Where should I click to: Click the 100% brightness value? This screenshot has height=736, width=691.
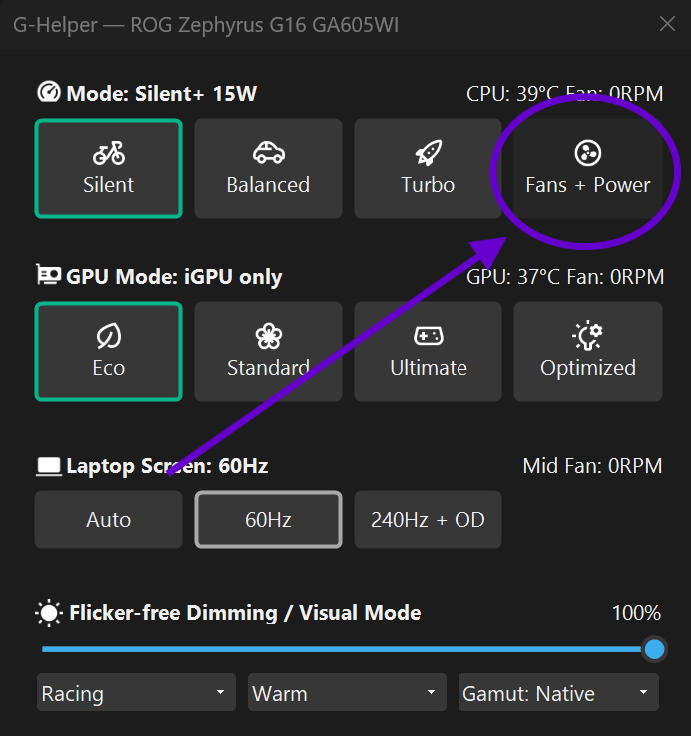[636, 613]
